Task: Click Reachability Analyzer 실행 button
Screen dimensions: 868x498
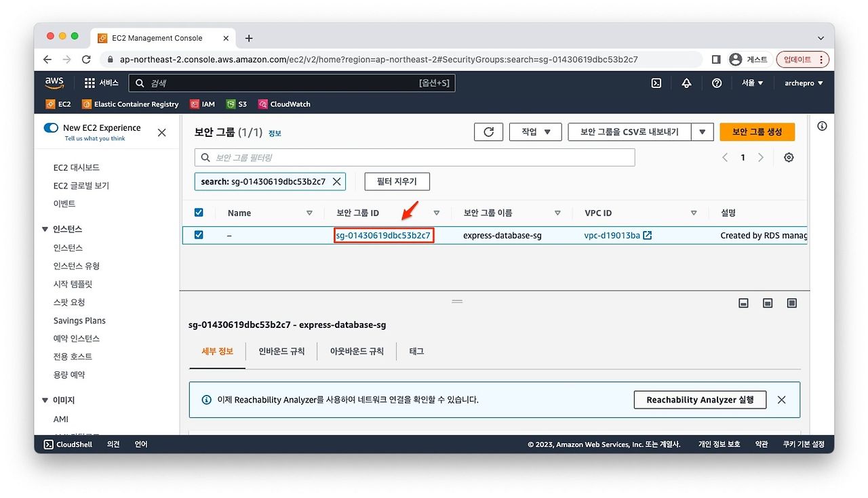Action: (x=700, y=400)
